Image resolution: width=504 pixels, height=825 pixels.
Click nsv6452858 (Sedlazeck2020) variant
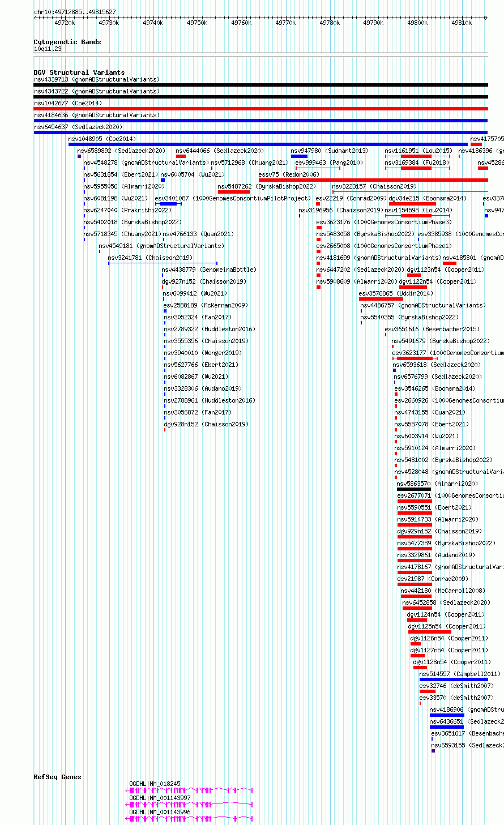(x=447, y=602)
